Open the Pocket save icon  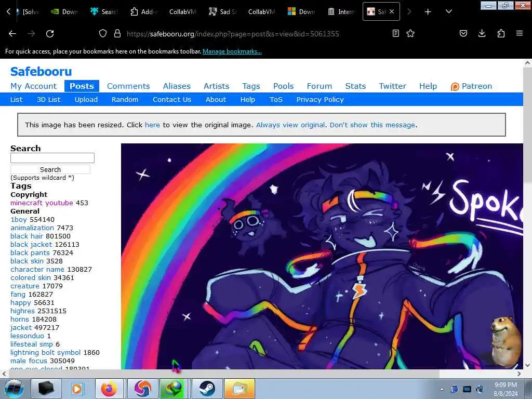tap(463, 33)
